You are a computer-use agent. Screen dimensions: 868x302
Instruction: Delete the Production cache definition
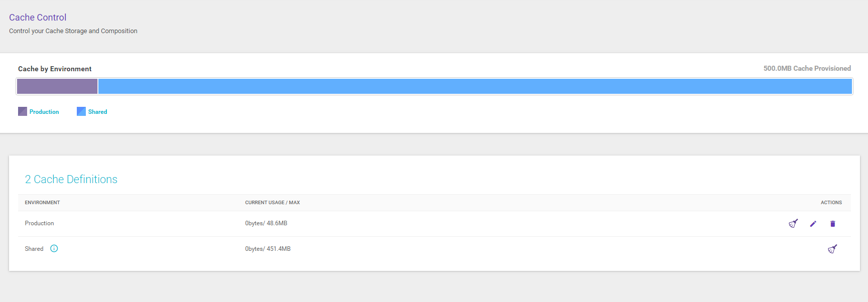832,224
